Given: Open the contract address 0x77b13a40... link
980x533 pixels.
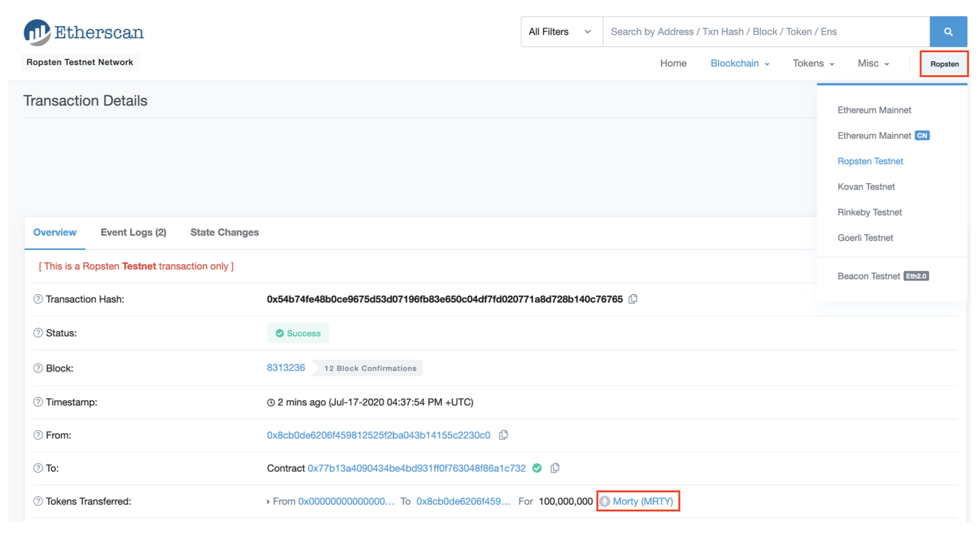Looking at the screenshot, I should pos(417,468).
